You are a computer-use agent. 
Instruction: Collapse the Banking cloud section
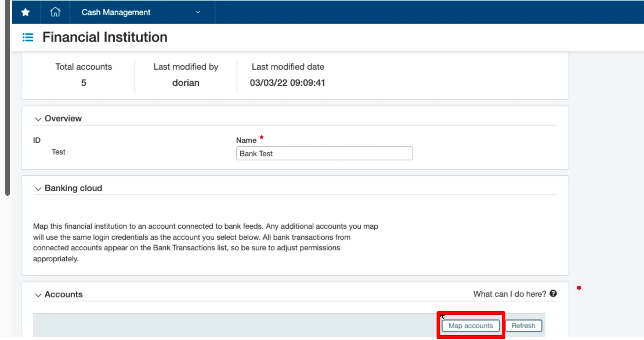38,188
